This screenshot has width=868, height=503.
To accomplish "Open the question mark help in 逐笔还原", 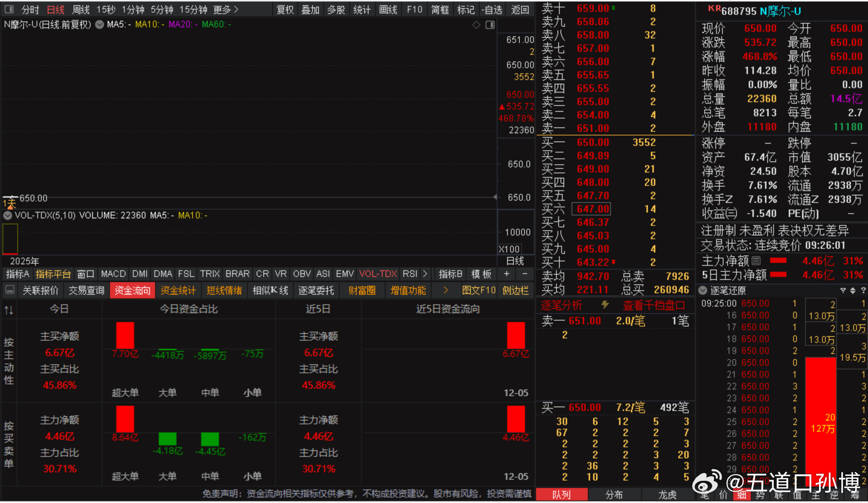I will coord(863,290).
